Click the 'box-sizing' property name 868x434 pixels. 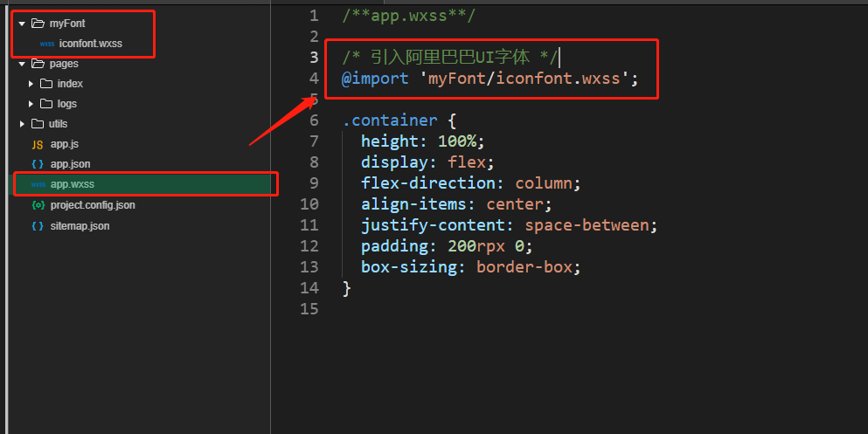click(x=408, y=267)
